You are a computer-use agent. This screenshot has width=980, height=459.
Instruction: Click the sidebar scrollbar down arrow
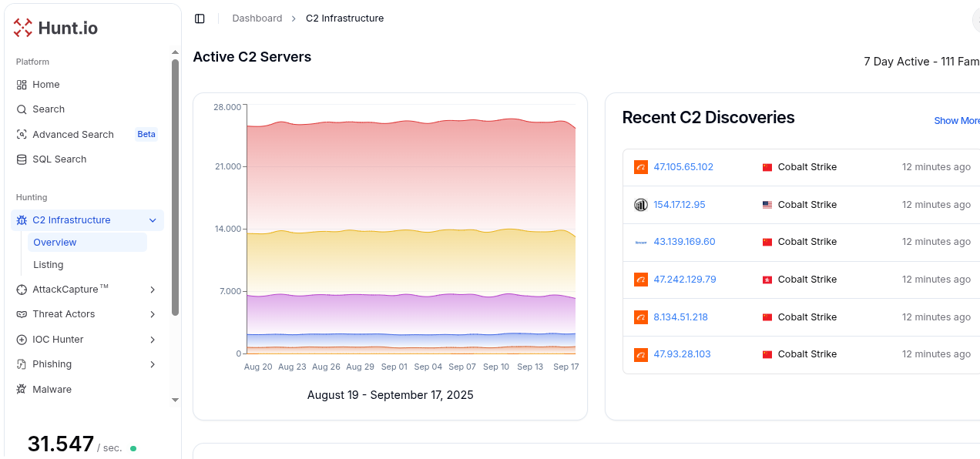[x=175, y=400]
